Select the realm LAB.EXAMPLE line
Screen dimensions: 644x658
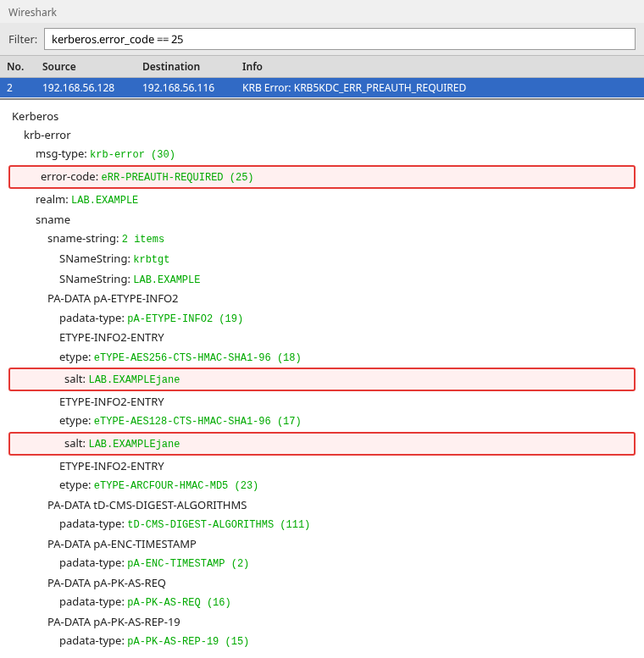click(x=86, y=200)
